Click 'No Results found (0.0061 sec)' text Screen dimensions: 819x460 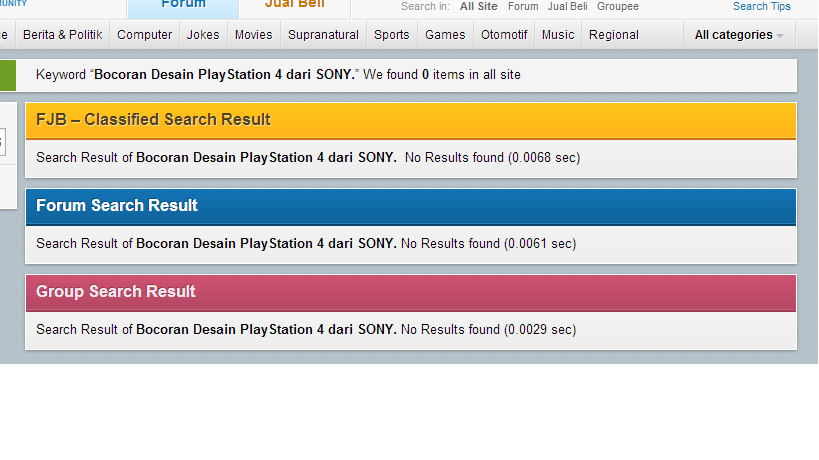pyautogui.click(x=488, y=244)
